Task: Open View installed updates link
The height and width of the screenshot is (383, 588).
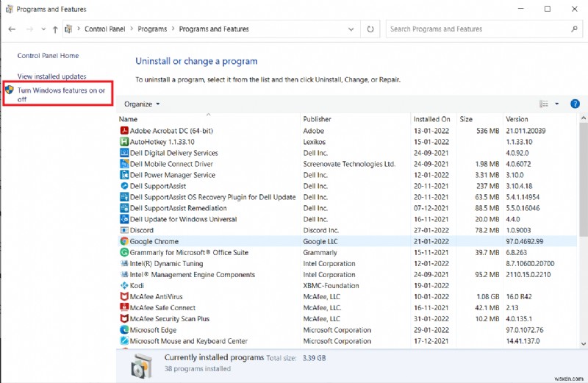Action: [51, 76]
